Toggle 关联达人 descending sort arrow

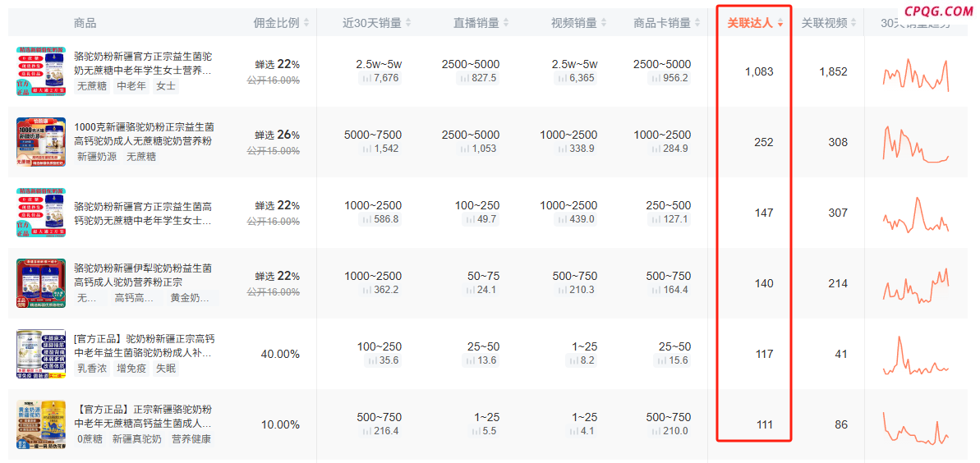(x=780, y=24)
